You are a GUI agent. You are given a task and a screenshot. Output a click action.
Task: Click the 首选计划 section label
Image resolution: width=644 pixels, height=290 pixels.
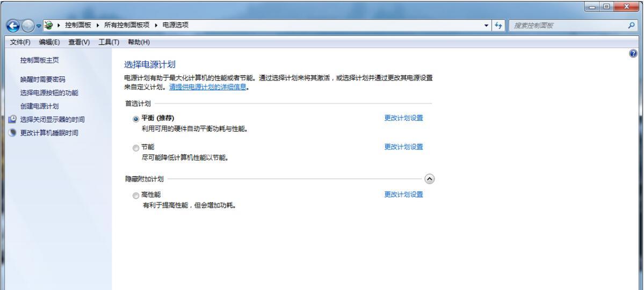(138, 104)
